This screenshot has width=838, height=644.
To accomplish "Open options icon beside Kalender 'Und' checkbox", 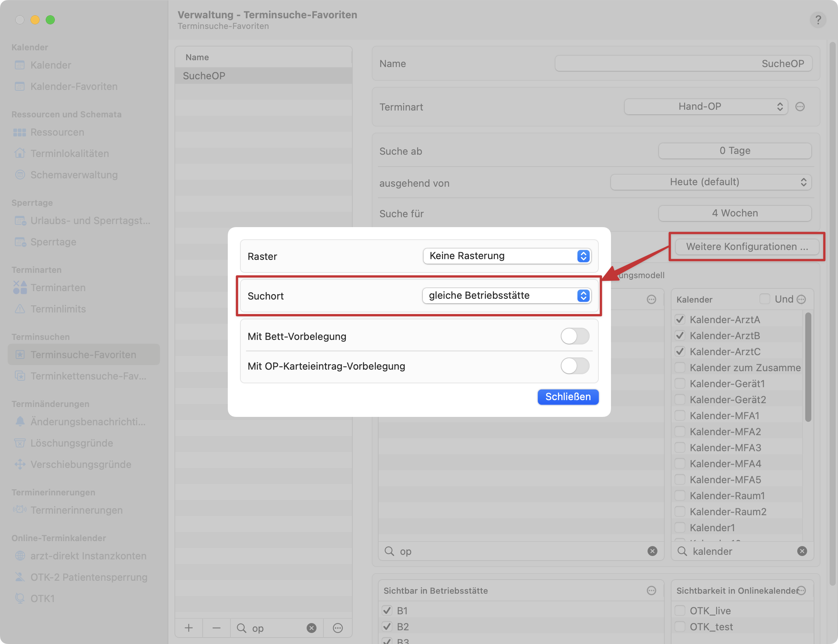I will (801, 299).
